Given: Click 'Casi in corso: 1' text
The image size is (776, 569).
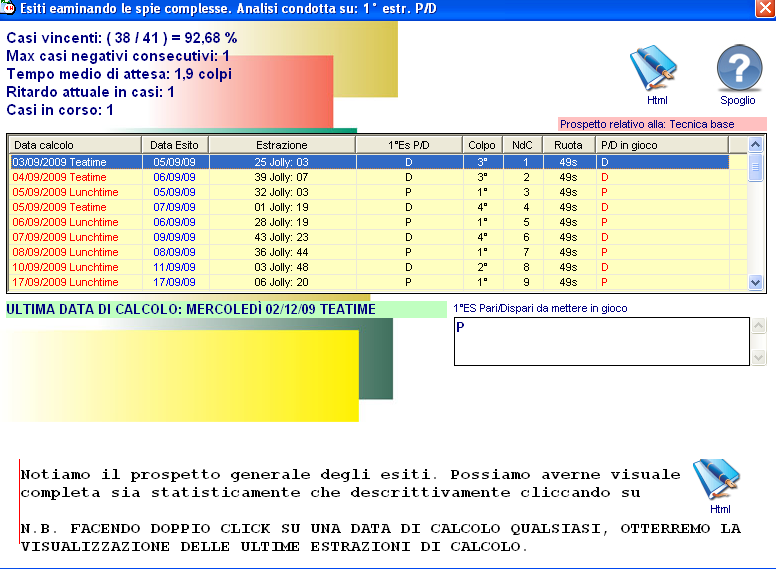Looking at the screenshot, I should click(60, 110).
